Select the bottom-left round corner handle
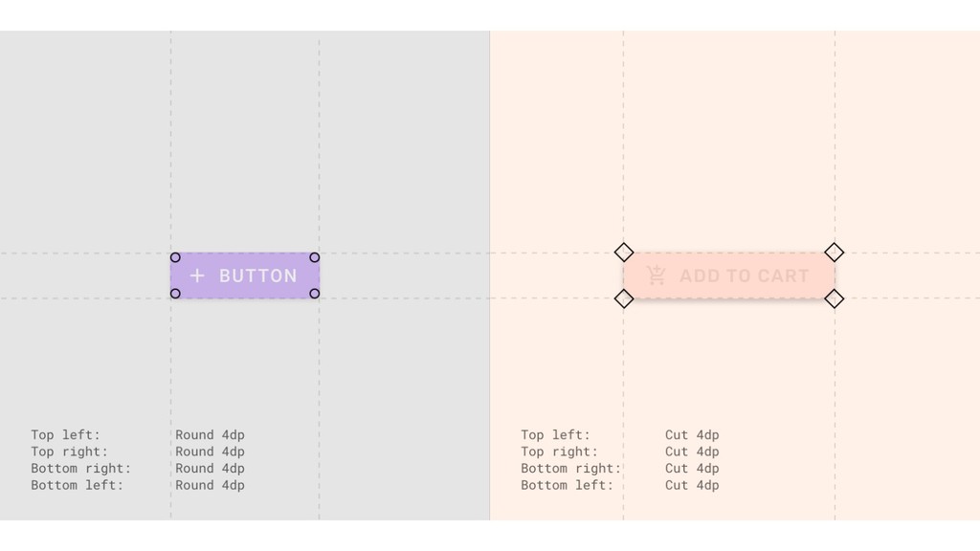This screenshot has height=551, width=980. point(175,294)
